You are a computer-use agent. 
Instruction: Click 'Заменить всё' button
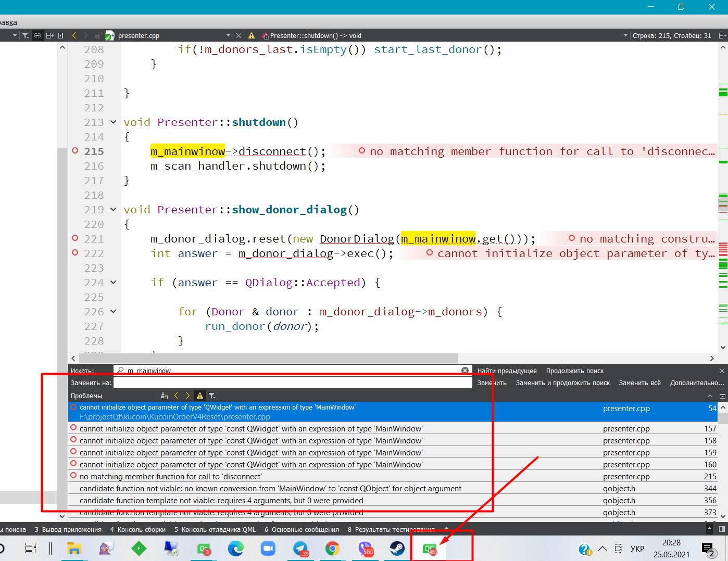(639, 382)
